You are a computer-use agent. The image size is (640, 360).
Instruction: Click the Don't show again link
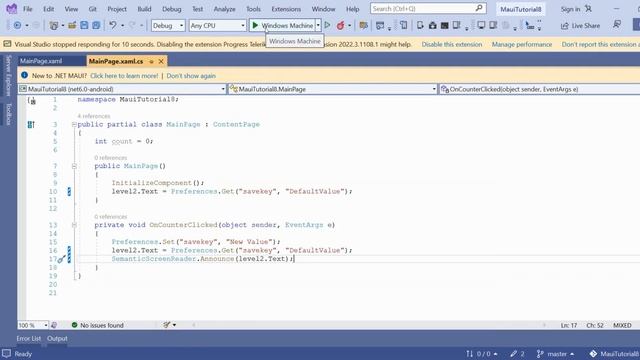pos(191,76)
